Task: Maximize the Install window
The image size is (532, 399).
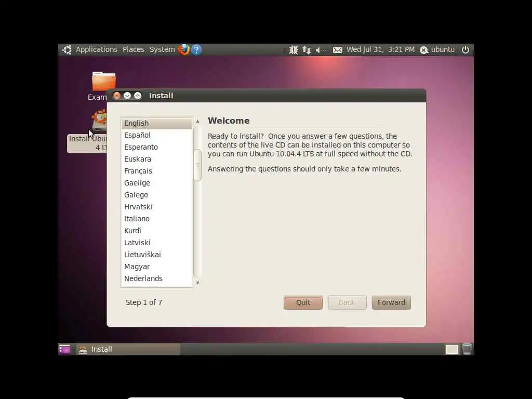Action: click(137, 96)
